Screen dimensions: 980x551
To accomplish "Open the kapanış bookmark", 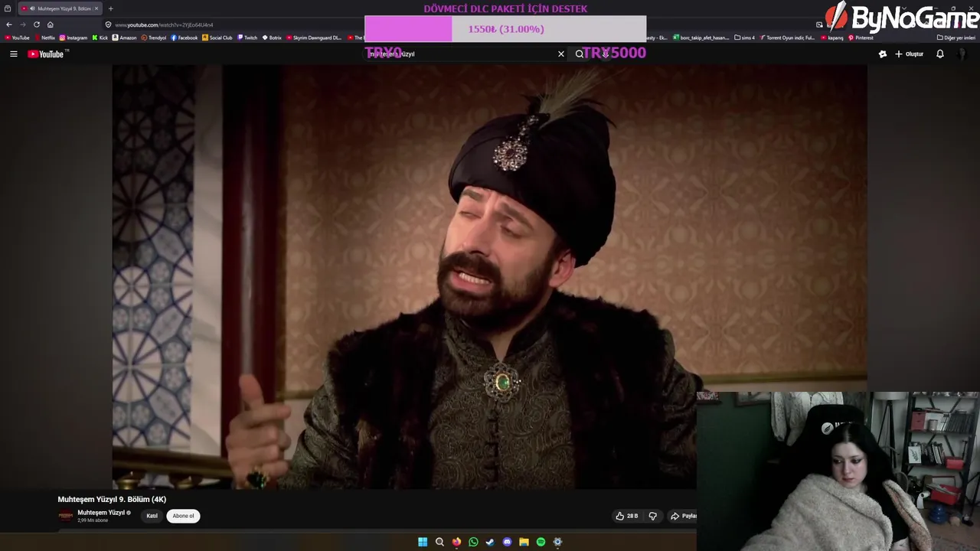I will coord(832,37).
